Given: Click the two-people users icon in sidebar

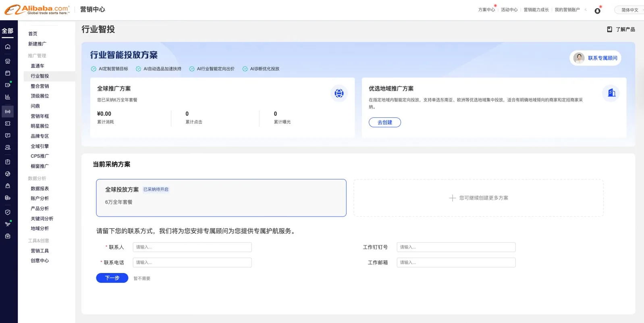Looking at the screenshot, I should (8, 148).
